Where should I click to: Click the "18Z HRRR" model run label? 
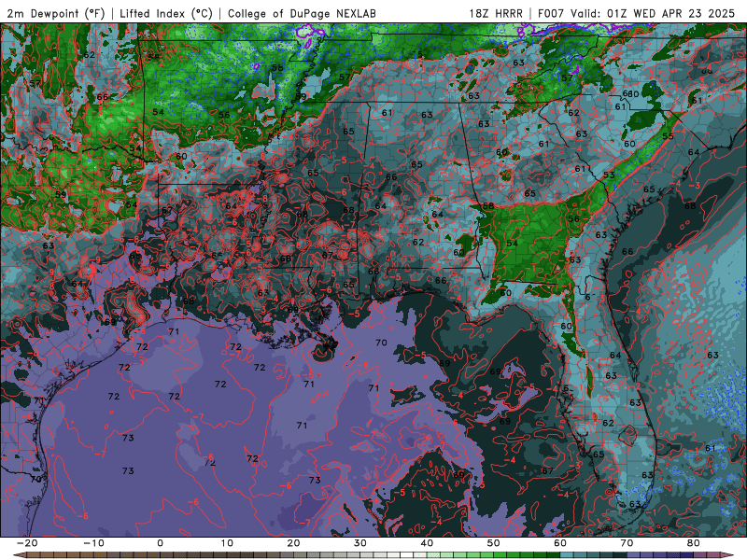(x=496, y=13)
